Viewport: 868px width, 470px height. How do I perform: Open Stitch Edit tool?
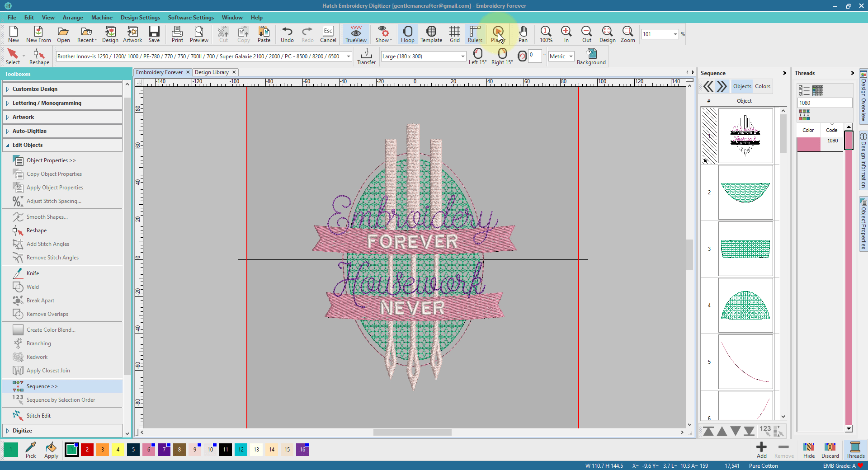[38, 416]
